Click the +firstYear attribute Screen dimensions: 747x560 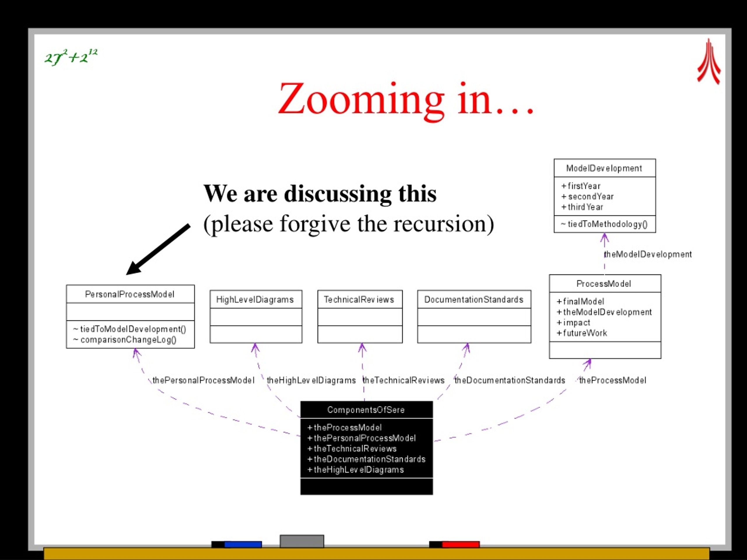click(x=581, y=186)
